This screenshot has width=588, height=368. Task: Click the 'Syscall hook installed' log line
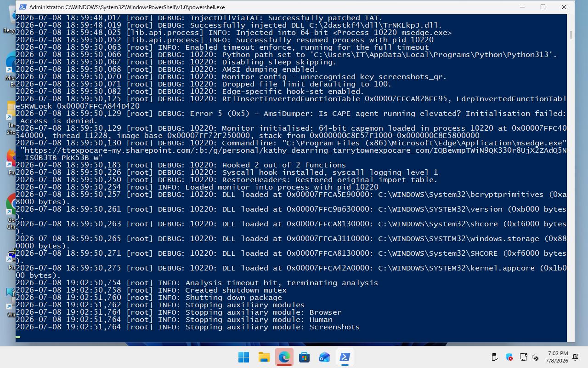[226, 172]
